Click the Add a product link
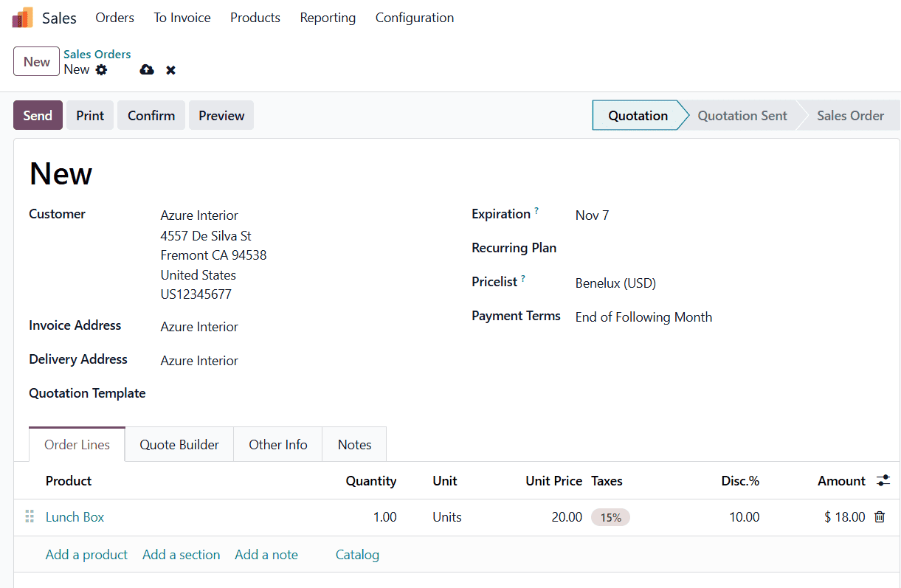Image resolution: width=901 pixels, height=588 pixels. 86,555
